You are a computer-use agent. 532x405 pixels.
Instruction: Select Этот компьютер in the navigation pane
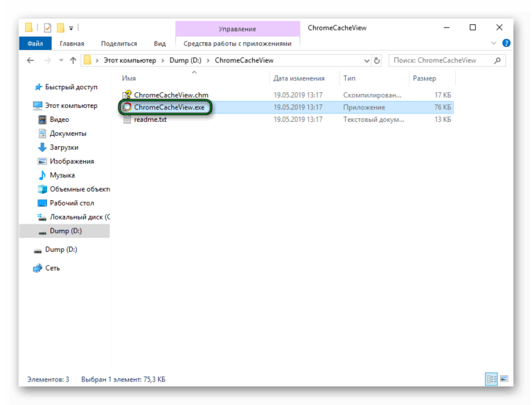click(x=71, y=106)
